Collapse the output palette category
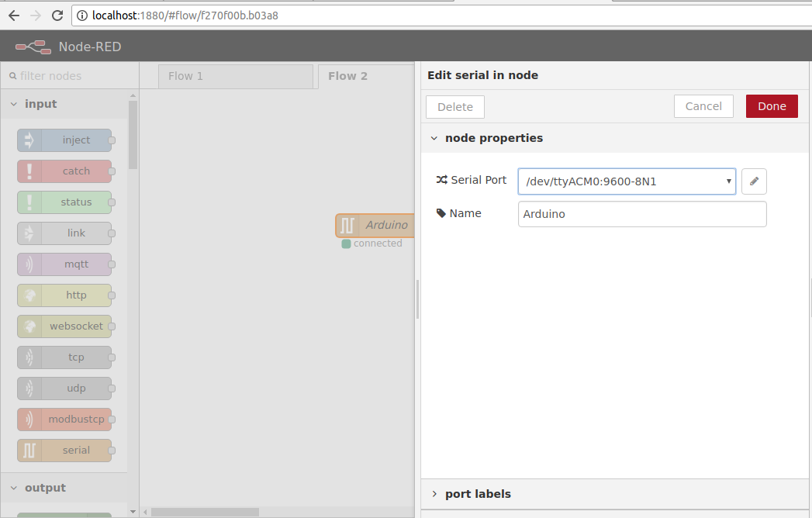The image size is (812, 518). tap(14, 488)
